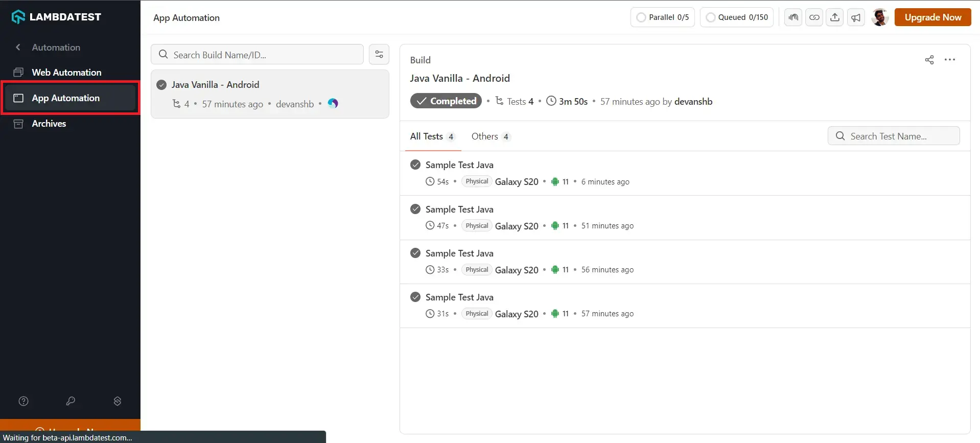The image size is (980, 443).
Task: Click status check icon of 31s test
Action: [415, 297]
